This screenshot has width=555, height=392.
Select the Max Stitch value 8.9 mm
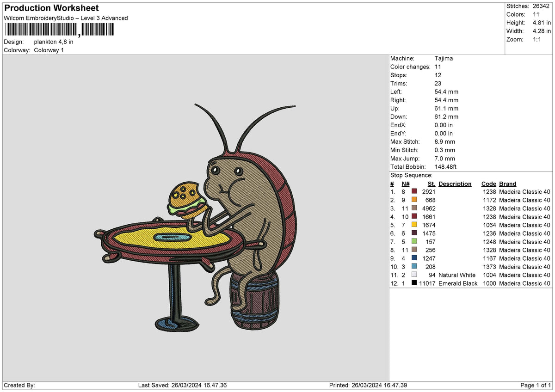[x=445, y=141]
